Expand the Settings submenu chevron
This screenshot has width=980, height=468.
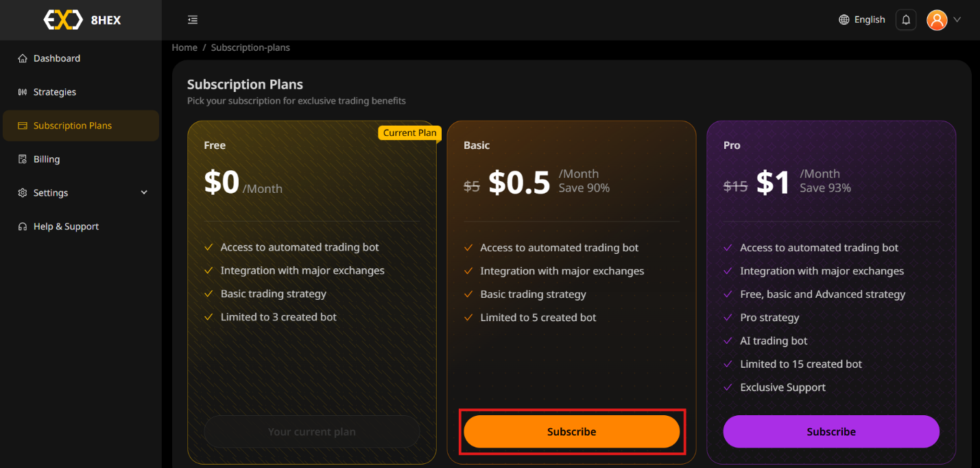click(144, 192)
